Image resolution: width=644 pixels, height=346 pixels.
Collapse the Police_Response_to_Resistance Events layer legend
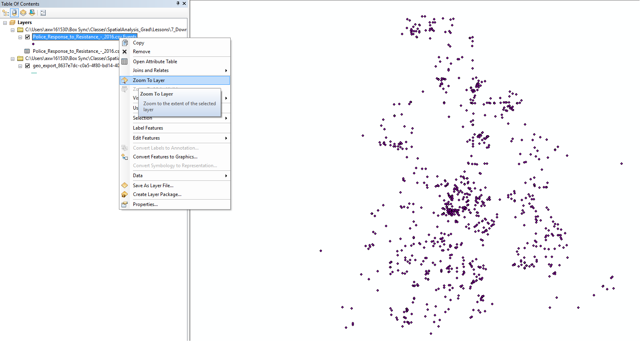coord(20,37)
